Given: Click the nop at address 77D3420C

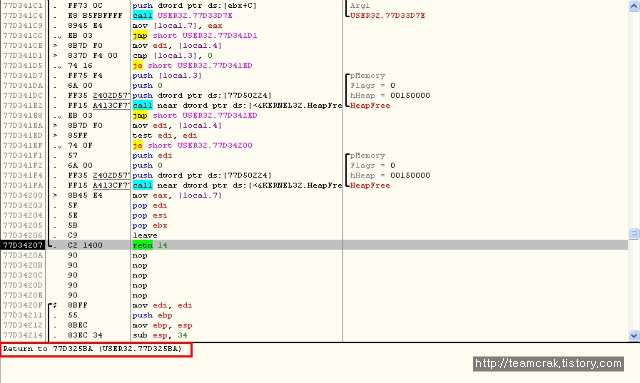Looking at the screenshot, I should [x=140, y=276].
